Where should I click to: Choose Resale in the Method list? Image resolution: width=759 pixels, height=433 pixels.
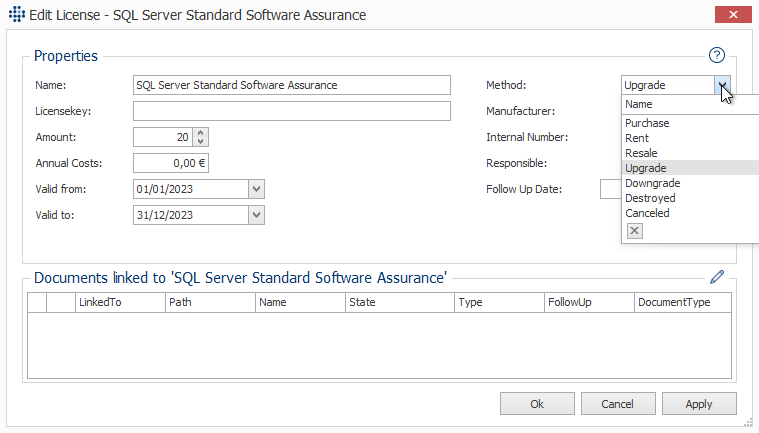pos(691,153)
